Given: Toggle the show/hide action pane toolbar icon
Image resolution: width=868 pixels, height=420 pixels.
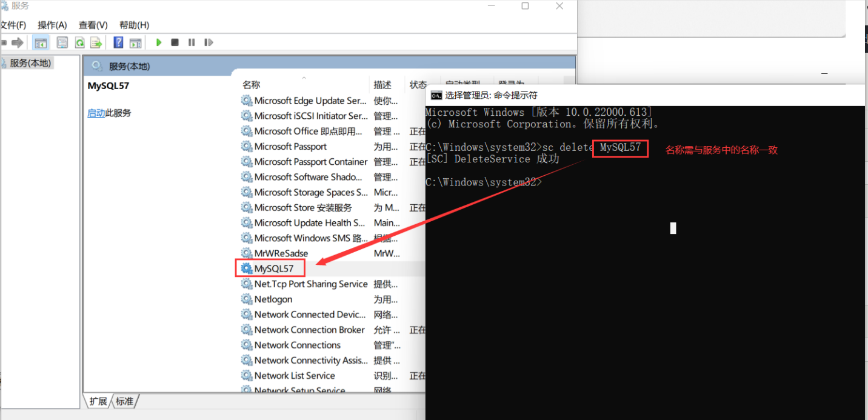Looking at the screenshot, I should pyautogui.click(x=135, y=42).
